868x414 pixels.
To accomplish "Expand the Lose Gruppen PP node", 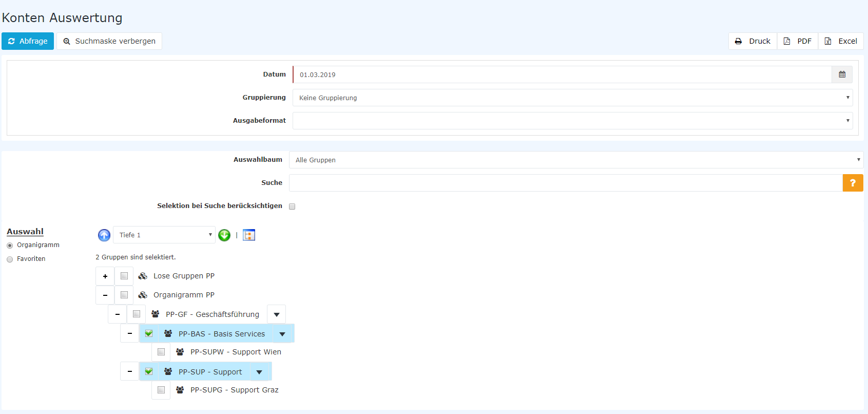I will pos(105,276).
